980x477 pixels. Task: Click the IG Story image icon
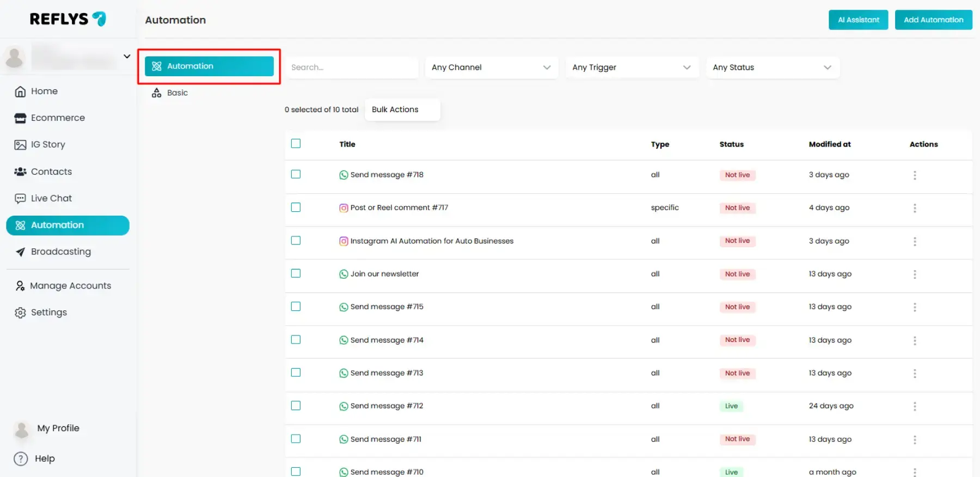coord(20,145)
